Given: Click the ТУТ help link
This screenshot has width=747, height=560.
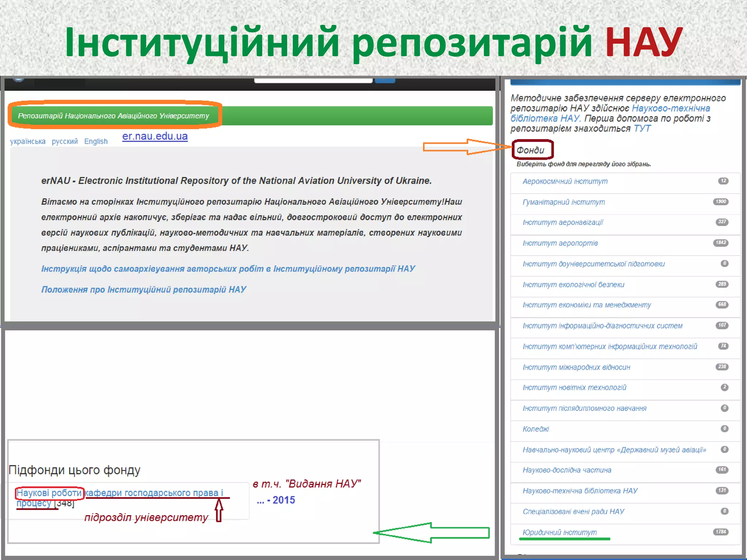Looking at the screenshot, I should (x=642, y=129).
